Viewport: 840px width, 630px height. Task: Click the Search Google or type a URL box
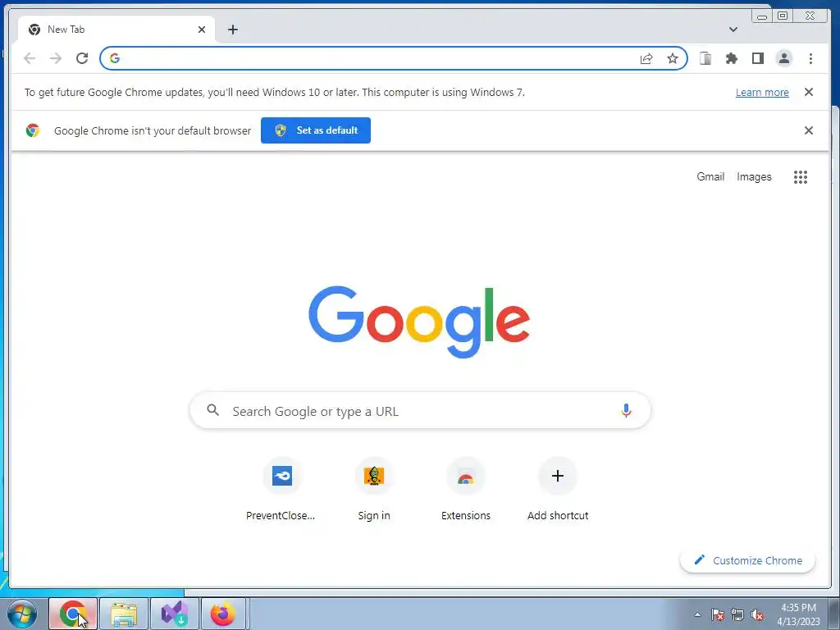(420, 411)
